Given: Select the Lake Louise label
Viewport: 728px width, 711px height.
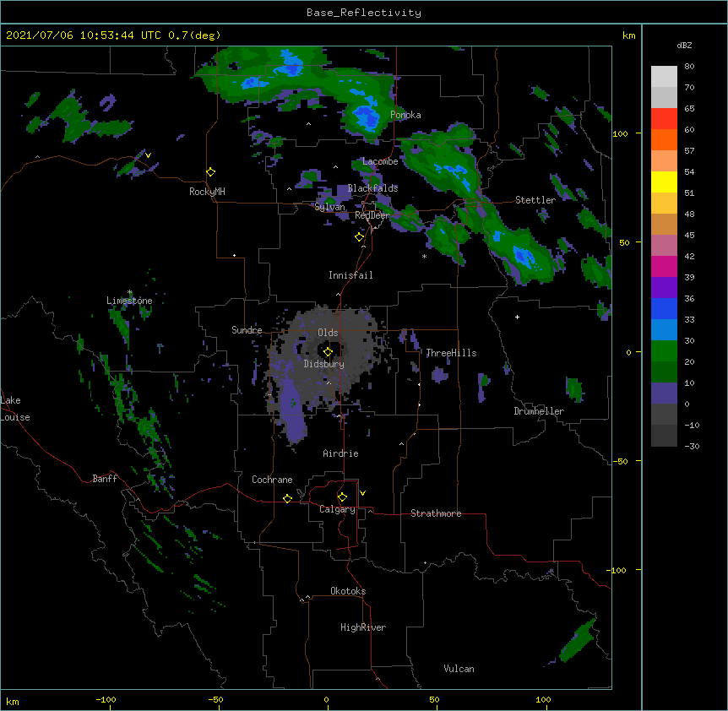Looking at the screenshot, I should [15, 409].
